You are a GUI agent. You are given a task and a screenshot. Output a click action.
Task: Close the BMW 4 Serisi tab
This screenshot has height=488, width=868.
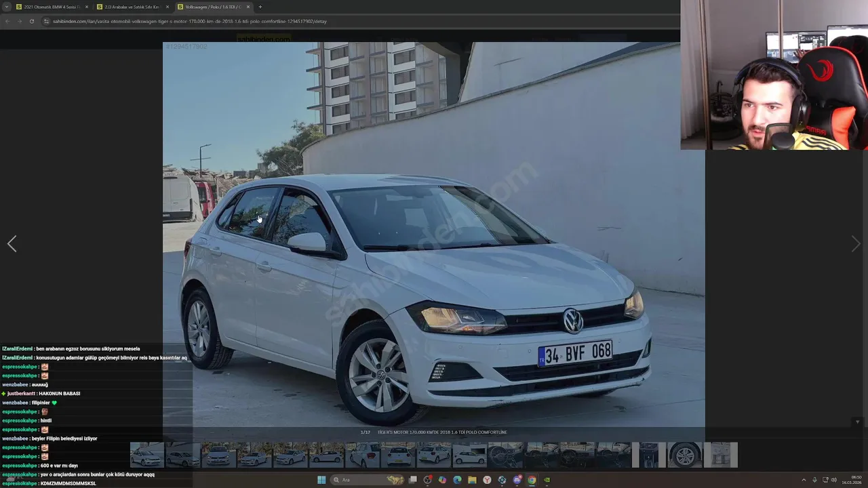coord(87,7)
